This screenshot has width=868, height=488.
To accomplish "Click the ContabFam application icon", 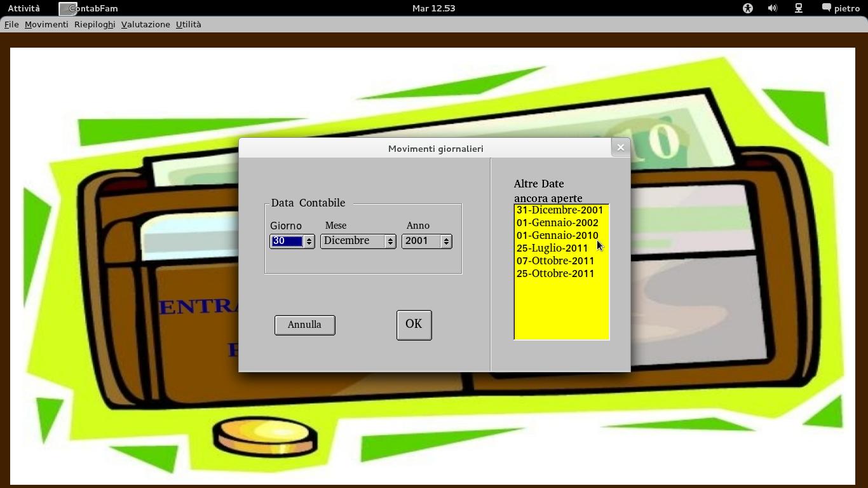I will click(67, 9).
